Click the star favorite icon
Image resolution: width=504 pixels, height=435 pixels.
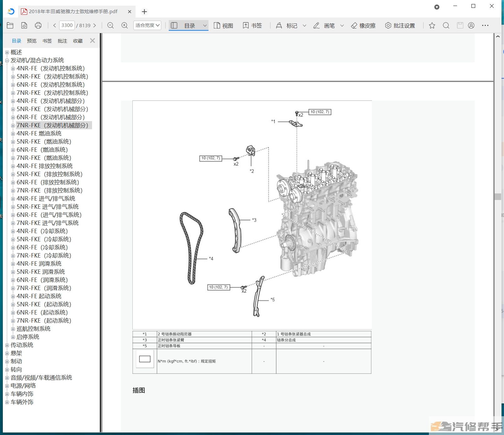click(432, 26)
